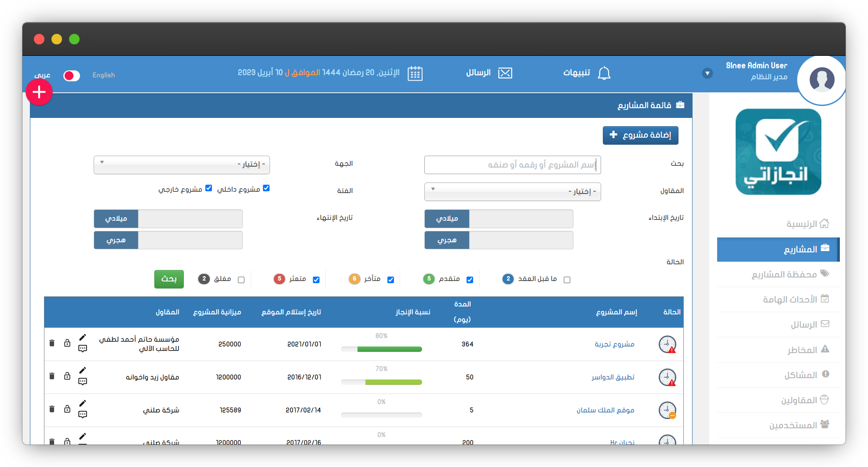Click the red floating plus button
This screenshot has width=868, height=467.
[39, 92]
